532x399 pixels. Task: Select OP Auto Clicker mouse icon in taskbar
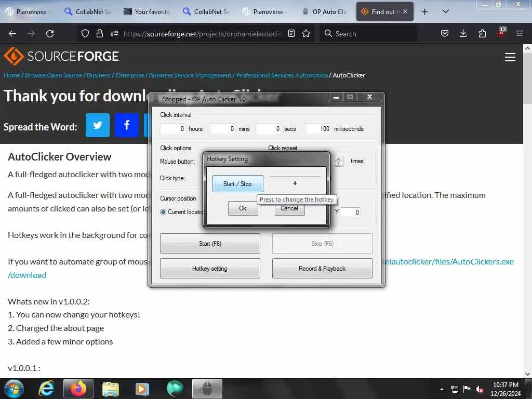click(x=207, y=389)
